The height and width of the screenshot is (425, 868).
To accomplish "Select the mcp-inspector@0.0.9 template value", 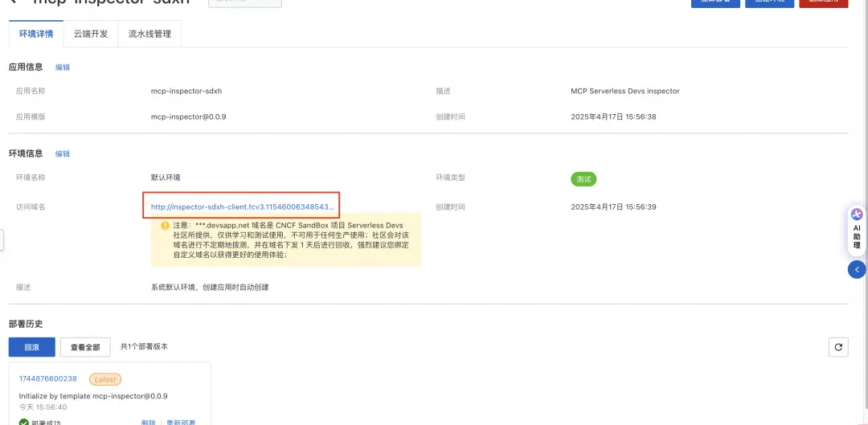I will (188, 116).
